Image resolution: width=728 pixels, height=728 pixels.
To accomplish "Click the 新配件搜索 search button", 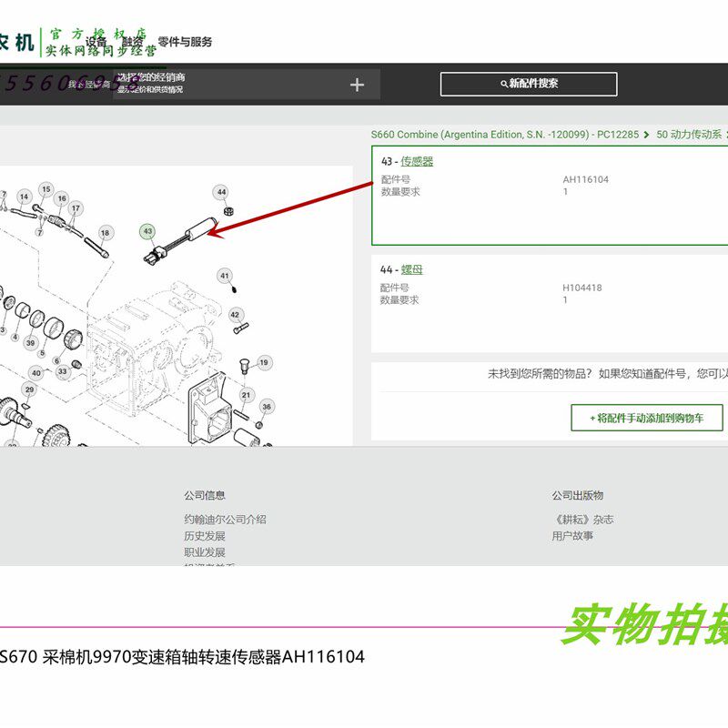I will pos(529,84).
